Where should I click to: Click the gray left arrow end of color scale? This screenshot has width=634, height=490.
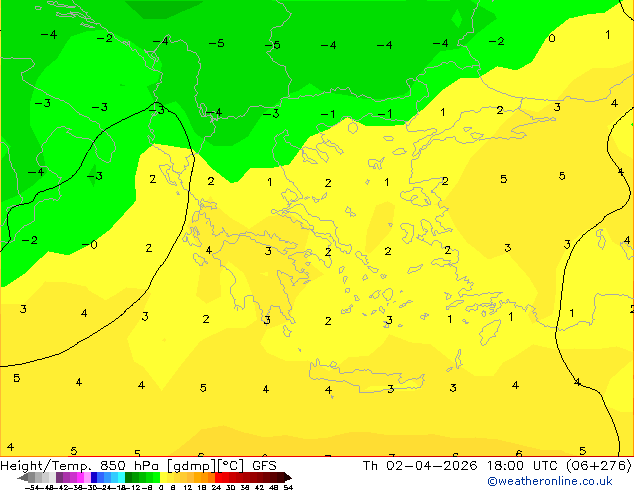(x=22, y=477)
